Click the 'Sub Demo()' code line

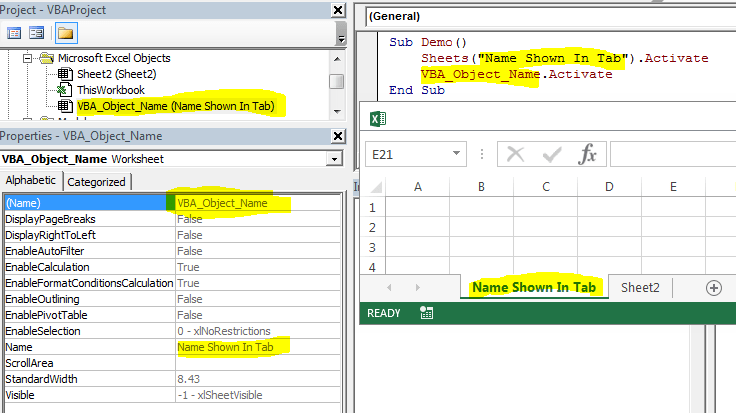click(x=428, y=42)
